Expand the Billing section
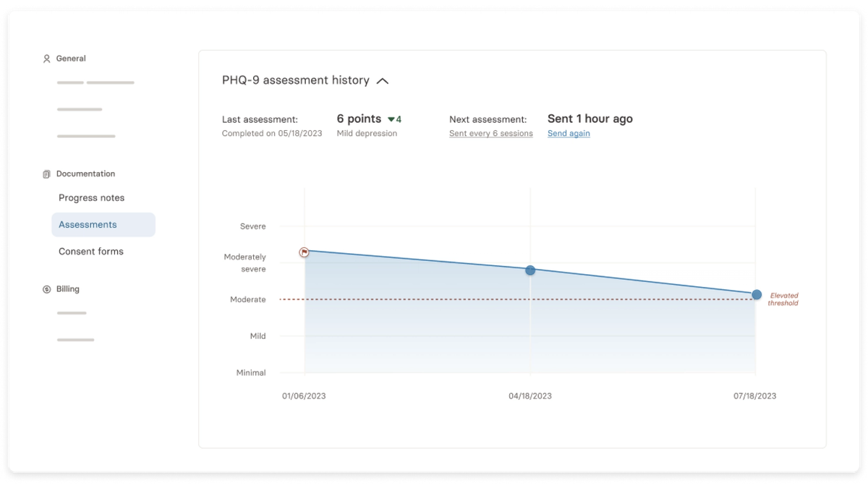This screenshot has width=868, height=488. click(67, 288)
